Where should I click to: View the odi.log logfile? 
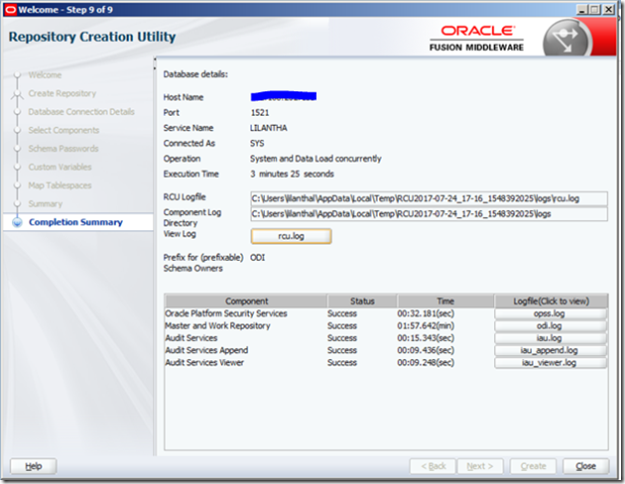550,326
